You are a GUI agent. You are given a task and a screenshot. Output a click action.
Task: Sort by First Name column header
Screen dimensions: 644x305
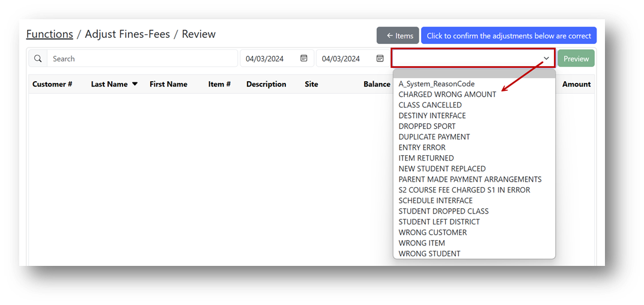coord(168,84)
